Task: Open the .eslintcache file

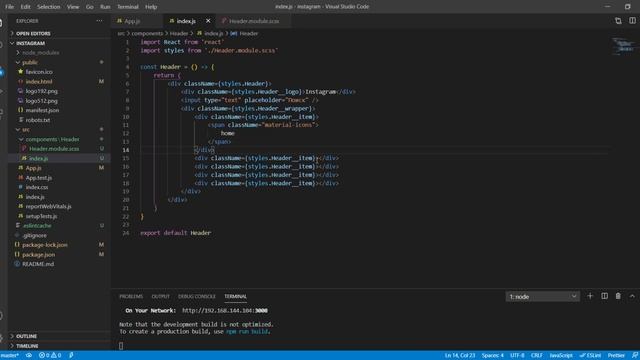Action: 37,226
